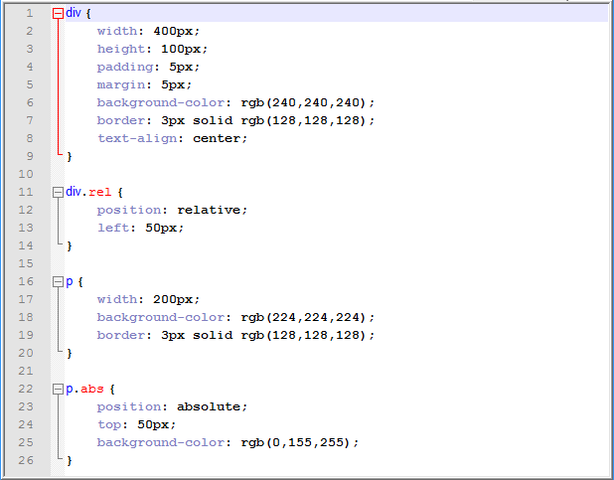Click the closing brace on line 9
The image size is (614, 480).
point(69,157)
